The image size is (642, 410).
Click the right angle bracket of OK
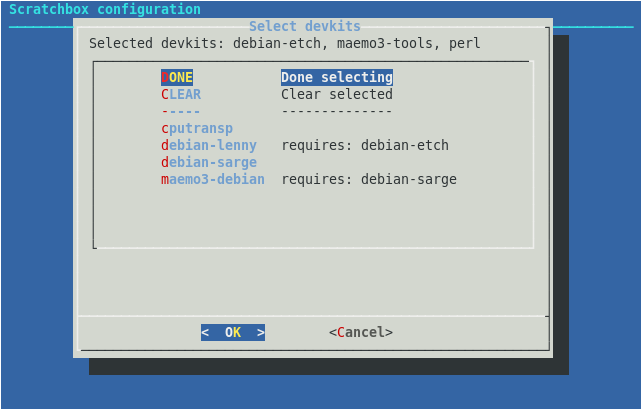[x=261, y=332]
